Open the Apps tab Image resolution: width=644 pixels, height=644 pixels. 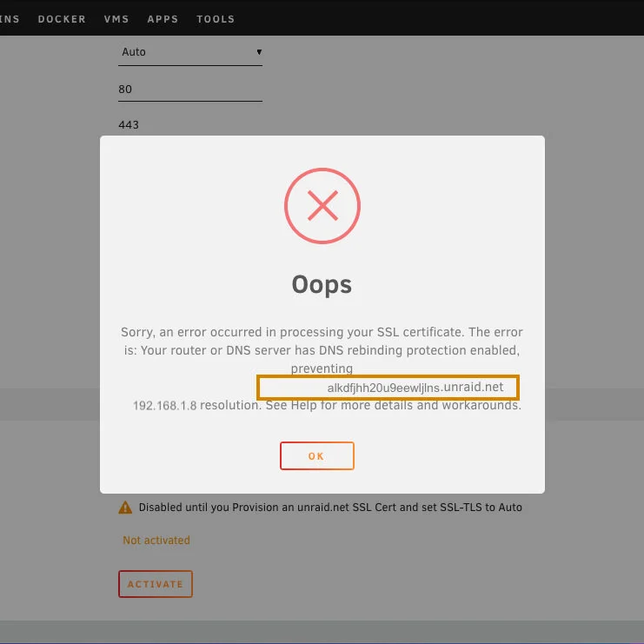coord(163,19)
